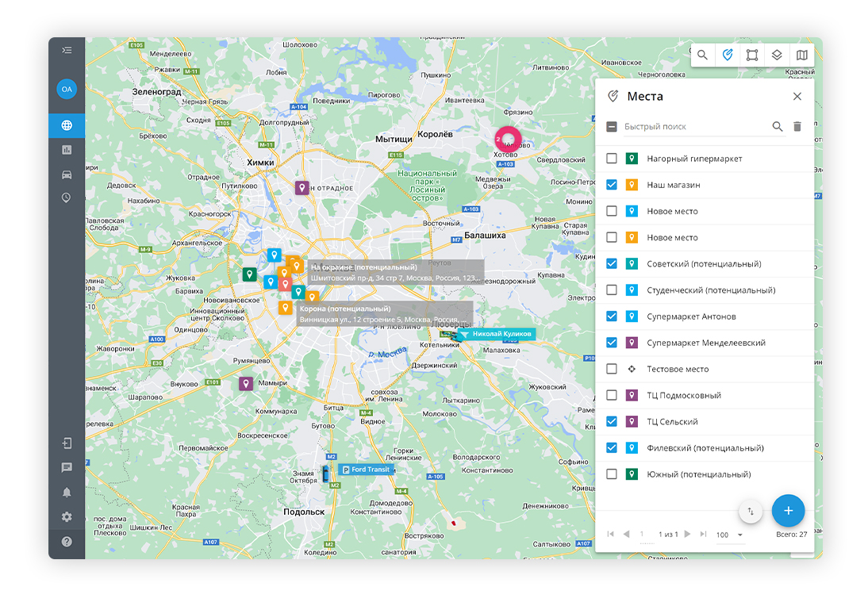Open the vehicles car icon

67,175
